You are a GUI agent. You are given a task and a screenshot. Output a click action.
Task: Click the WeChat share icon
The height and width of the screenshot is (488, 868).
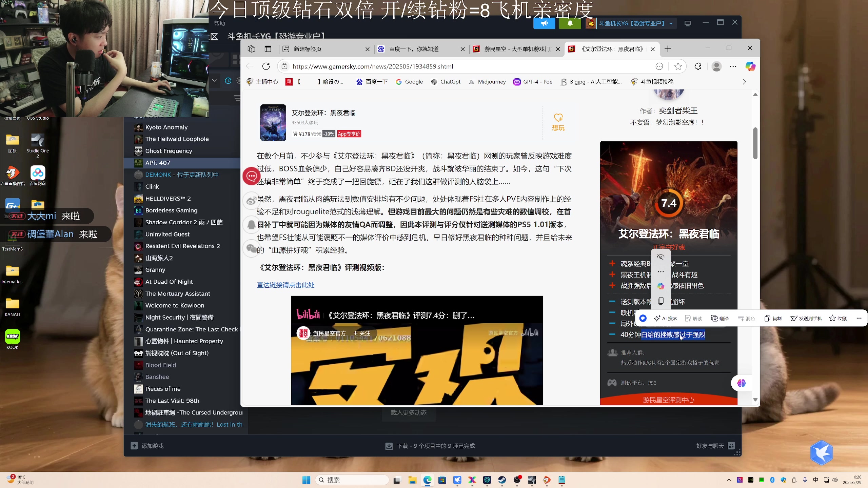(252, 248)
